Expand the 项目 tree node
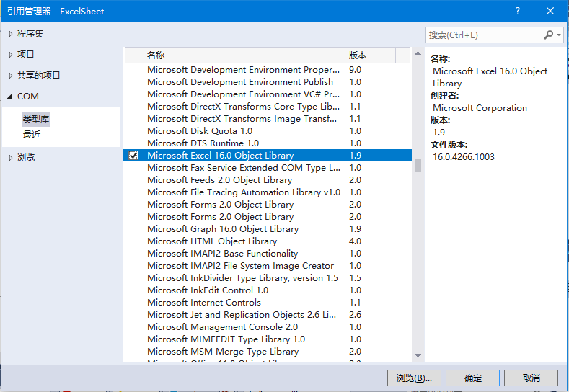Viewport: 569px width, 392px height. [10, 55]
